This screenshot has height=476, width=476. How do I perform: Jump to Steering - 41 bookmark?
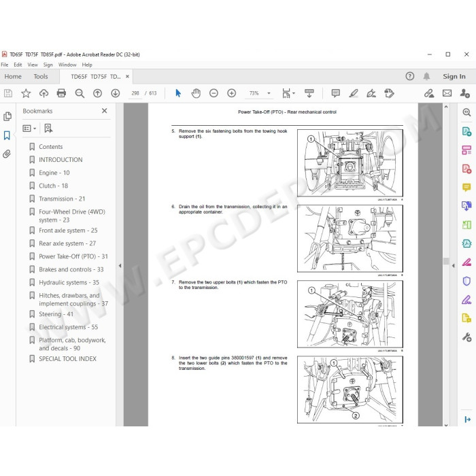point(56,314)
